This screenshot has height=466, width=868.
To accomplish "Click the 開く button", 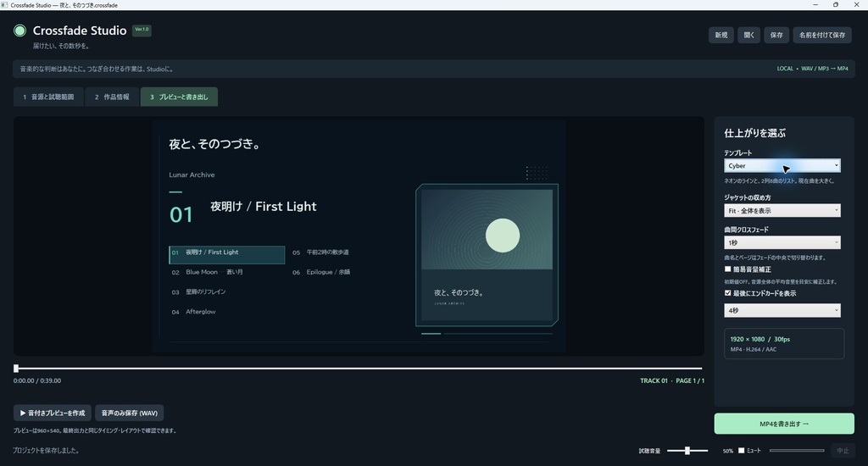I will click(x=749, y=35).
